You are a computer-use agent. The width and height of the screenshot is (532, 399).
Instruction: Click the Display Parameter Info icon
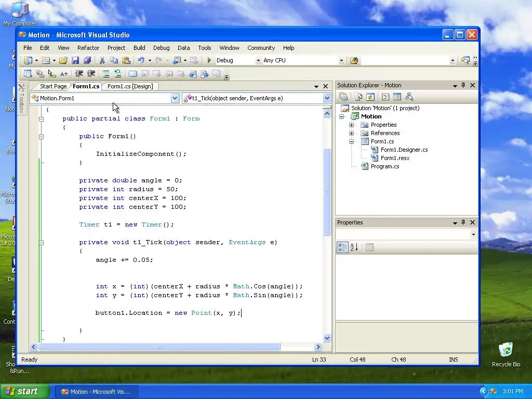(39, 74)
